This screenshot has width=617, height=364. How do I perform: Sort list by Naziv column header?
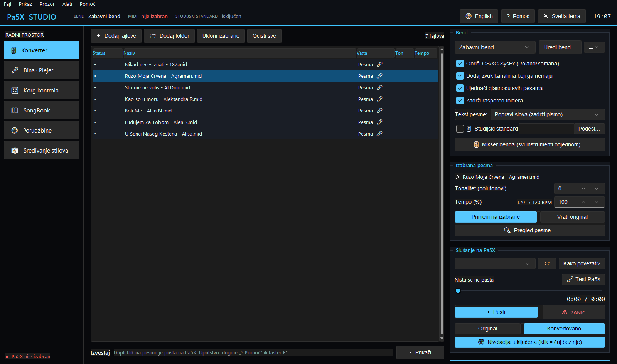pyautogui.click(x=239, y=53)
